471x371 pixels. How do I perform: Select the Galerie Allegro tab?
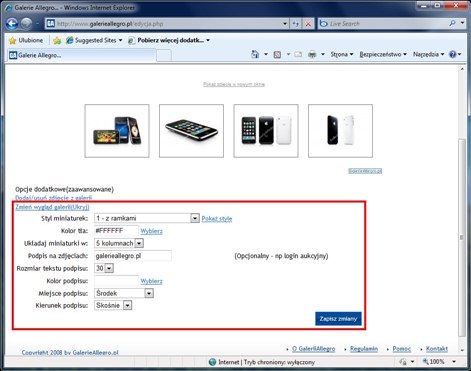click(x=81, y=55)
